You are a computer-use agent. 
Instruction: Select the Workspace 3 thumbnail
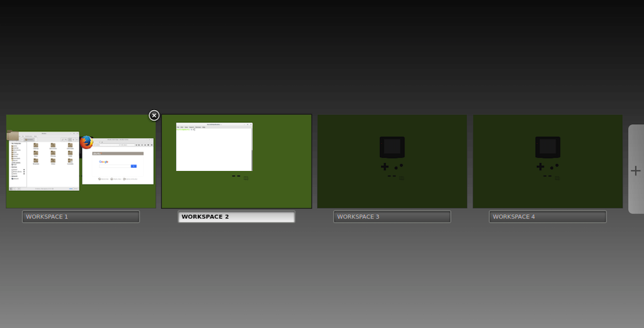pos(392,161)
